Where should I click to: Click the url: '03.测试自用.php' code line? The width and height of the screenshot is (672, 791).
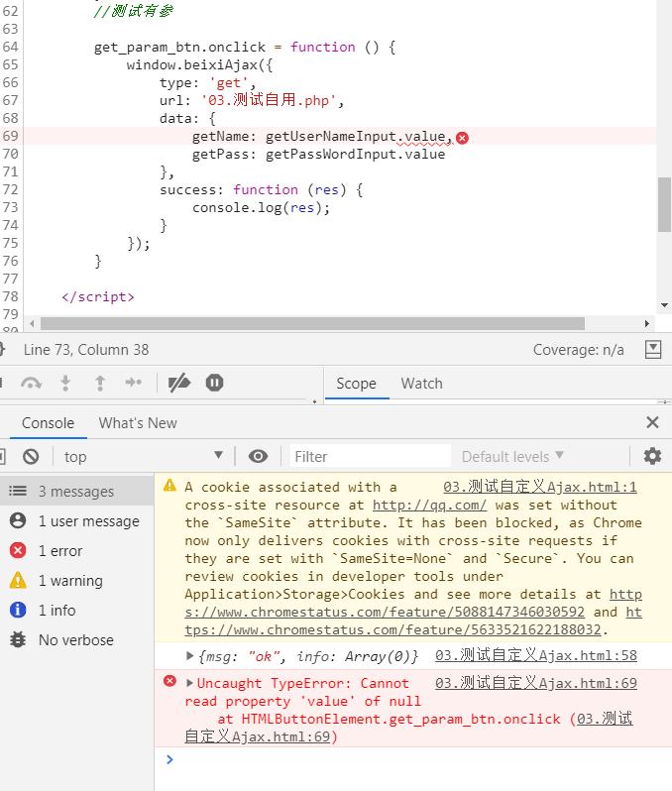pyautogui.click(x=252, y=100)
